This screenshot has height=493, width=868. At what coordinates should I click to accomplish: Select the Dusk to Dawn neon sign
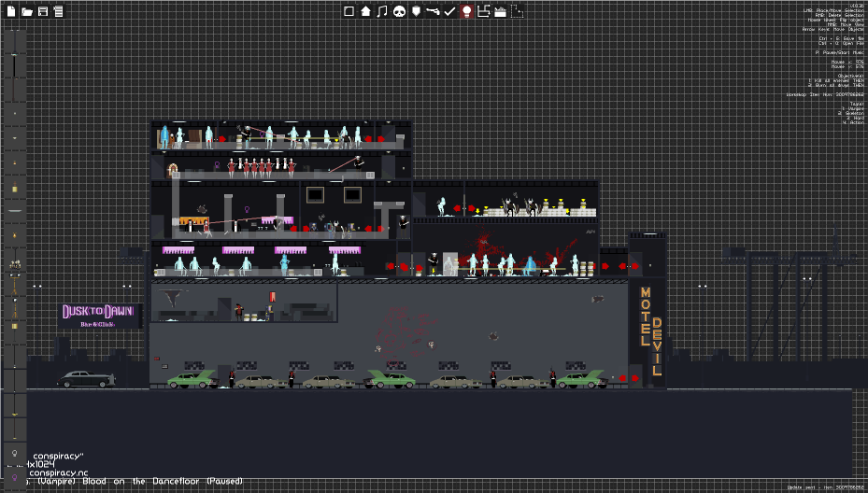point(98,316)
